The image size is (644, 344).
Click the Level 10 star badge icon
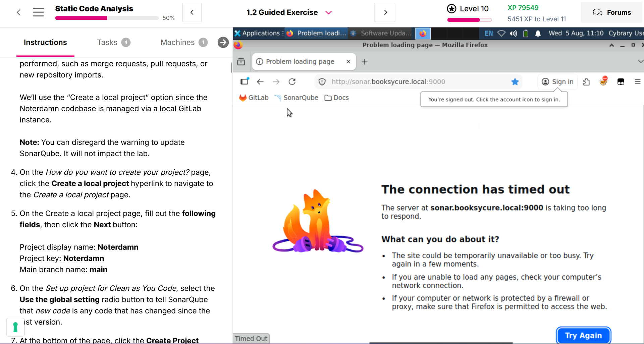coord(451,9)
